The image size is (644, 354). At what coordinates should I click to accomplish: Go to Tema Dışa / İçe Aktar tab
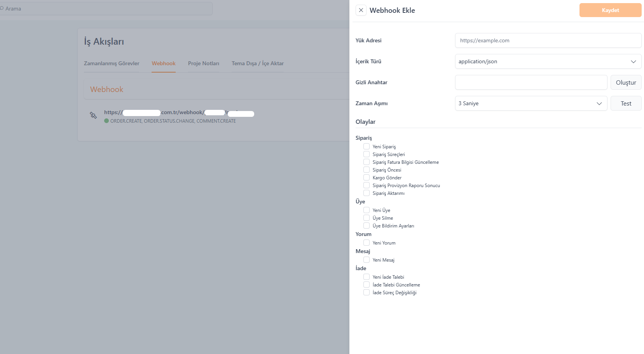click(x=257, y=63)
